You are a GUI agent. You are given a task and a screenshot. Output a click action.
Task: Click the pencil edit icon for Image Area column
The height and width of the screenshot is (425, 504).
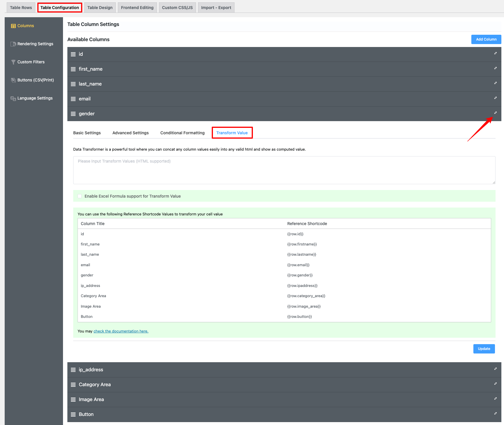[x=495, y=398]
